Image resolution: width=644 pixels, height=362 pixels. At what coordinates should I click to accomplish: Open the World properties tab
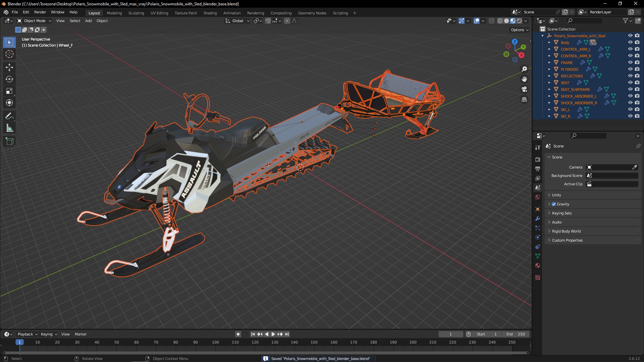538,197
